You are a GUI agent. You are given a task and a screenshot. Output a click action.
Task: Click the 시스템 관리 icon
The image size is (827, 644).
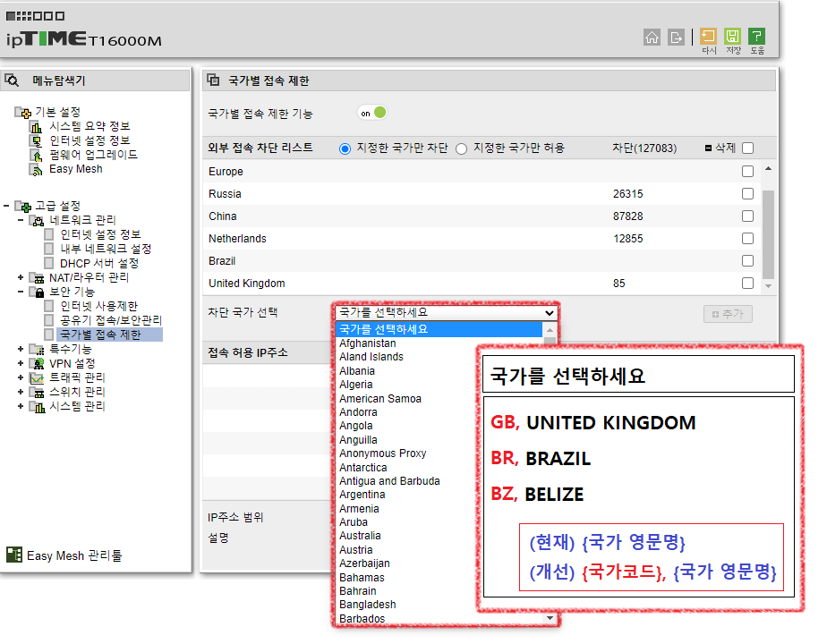pyautogui.click(x=37, y=406)
